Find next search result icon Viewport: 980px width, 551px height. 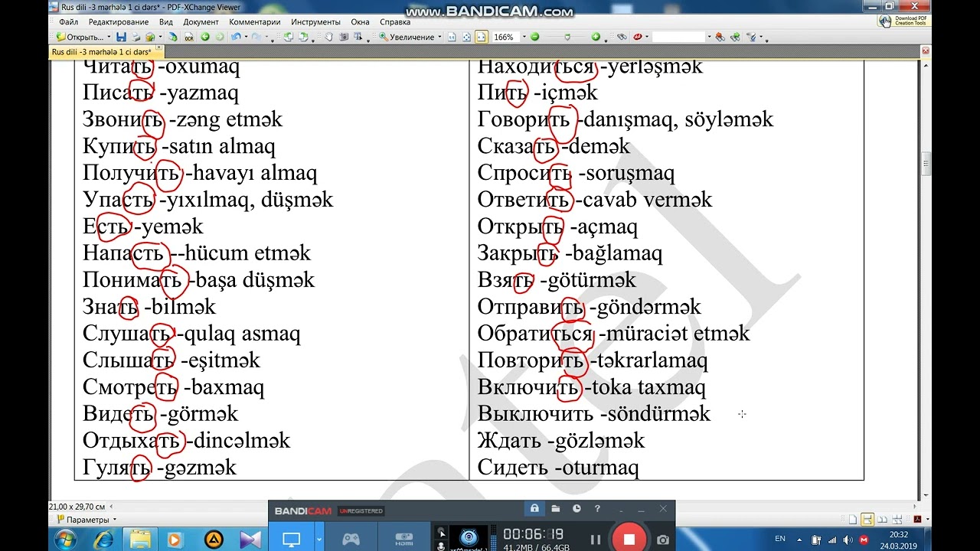tap(735, 37)
